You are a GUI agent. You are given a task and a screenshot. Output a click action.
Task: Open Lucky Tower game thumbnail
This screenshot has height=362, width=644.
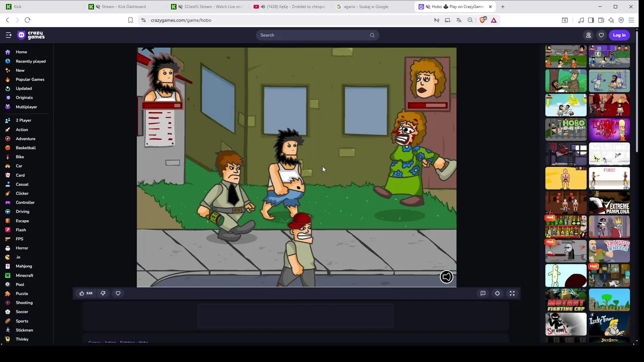point(609,325)
